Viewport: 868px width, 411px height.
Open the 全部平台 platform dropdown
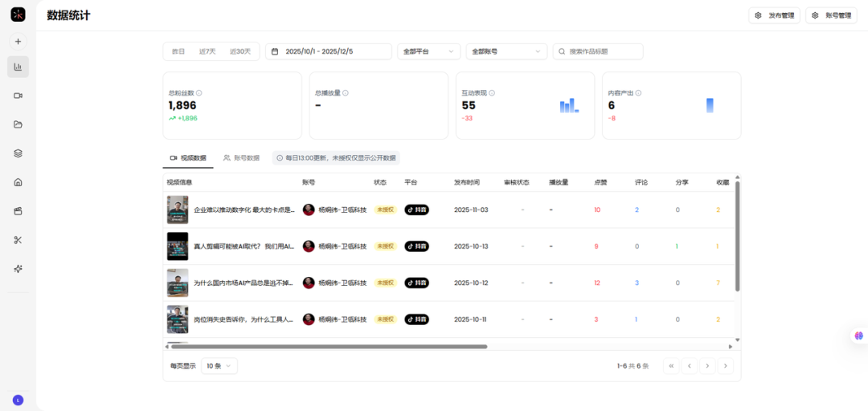(x=429, y=51)
